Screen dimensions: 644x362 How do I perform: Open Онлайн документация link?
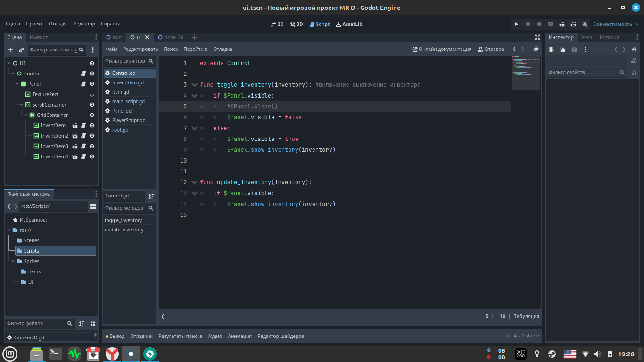tap(442, 49)
